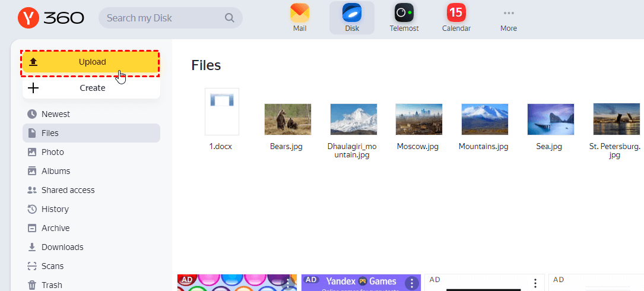Click the Mountains.jpg file name

tap(483, 146)
